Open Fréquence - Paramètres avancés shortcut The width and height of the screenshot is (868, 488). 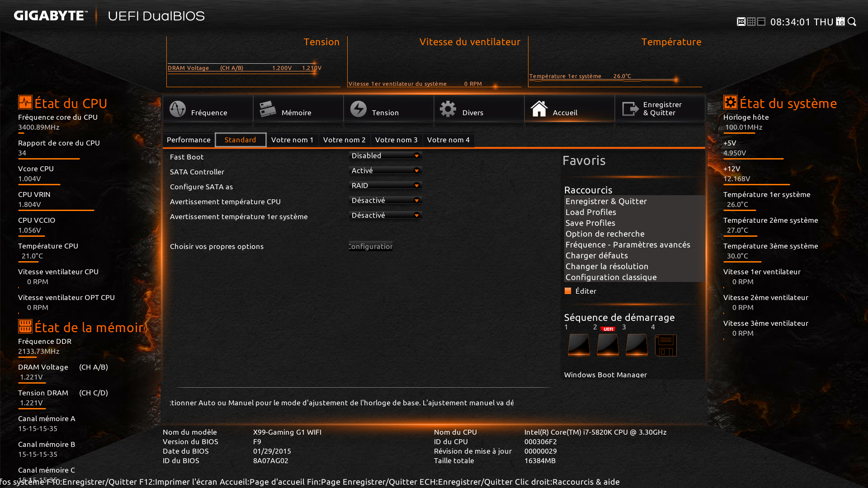tap(627, 244)
